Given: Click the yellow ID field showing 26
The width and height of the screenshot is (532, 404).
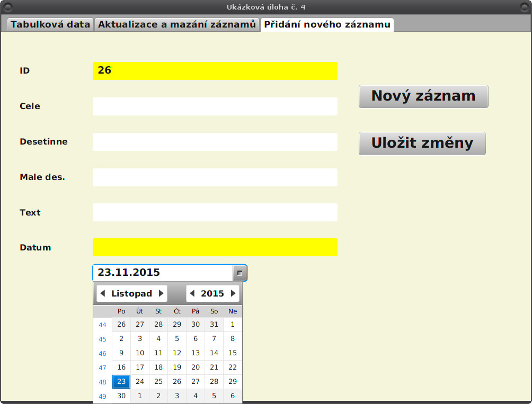Looking at the screenshot, I should click(x=215, y=70).
